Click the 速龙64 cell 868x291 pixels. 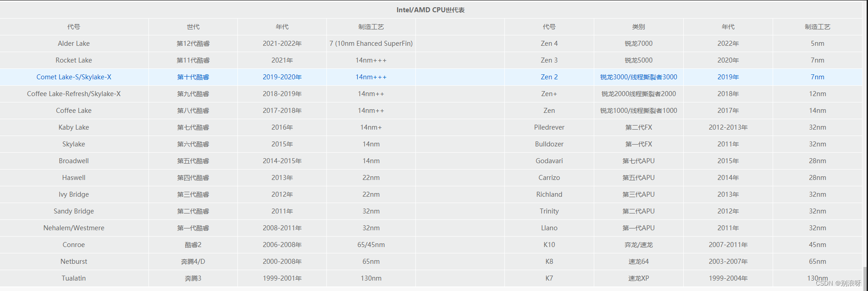(x=638, y=262)
